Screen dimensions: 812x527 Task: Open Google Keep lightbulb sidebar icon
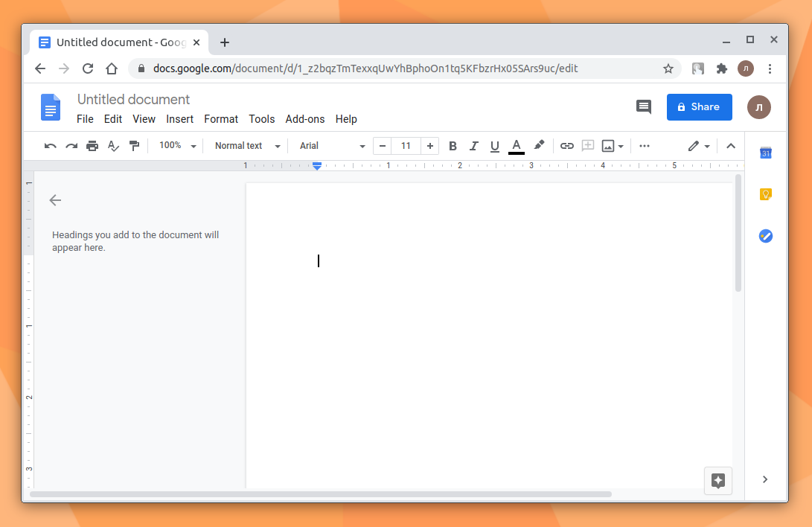tap(765, 194)
